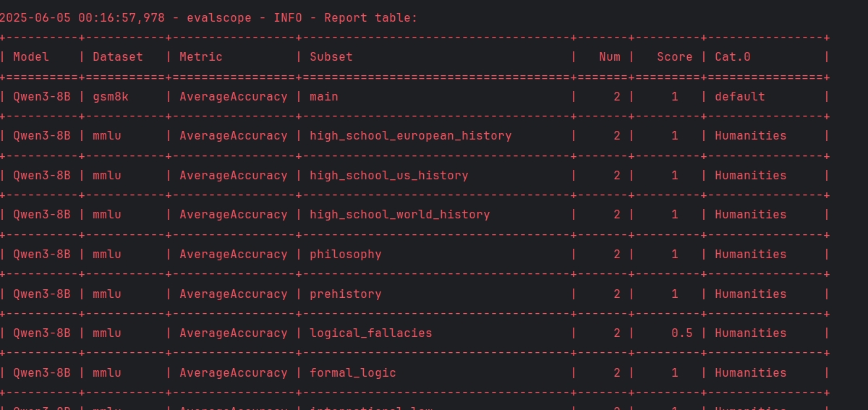Click the high_school_european_history subset text
This screenshot has height=410, width=868.
click(410, 136)
